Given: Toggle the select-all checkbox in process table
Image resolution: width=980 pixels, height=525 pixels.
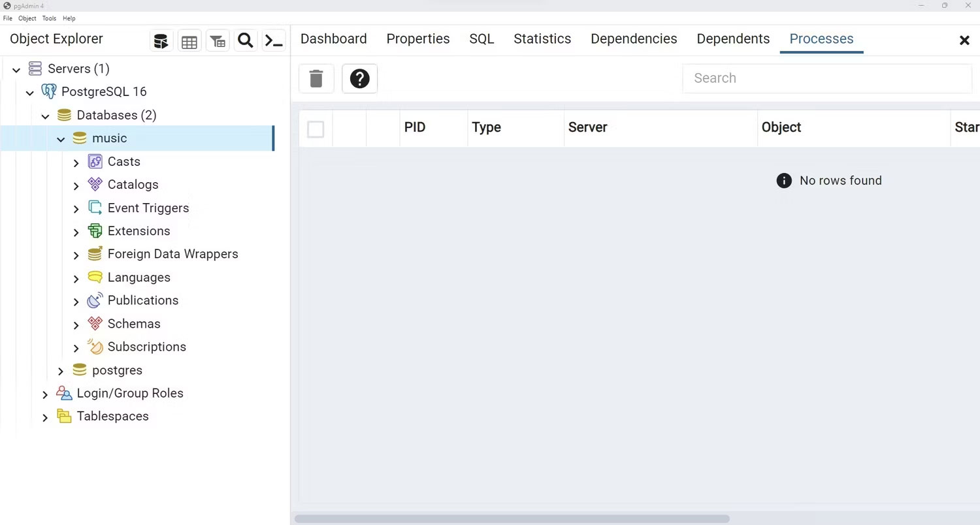Looking at the screenshot, I should (x=316, y=129).
